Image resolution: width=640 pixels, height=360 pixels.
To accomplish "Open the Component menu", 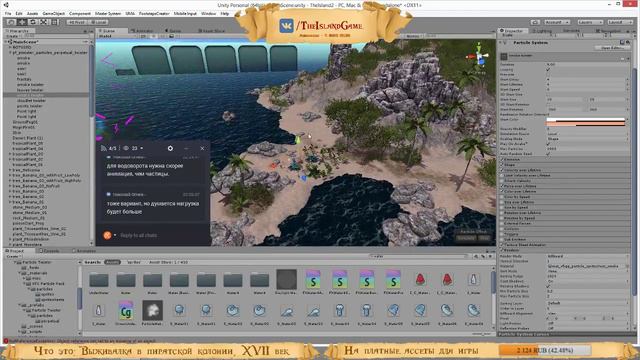I will (x=80, y=13).
